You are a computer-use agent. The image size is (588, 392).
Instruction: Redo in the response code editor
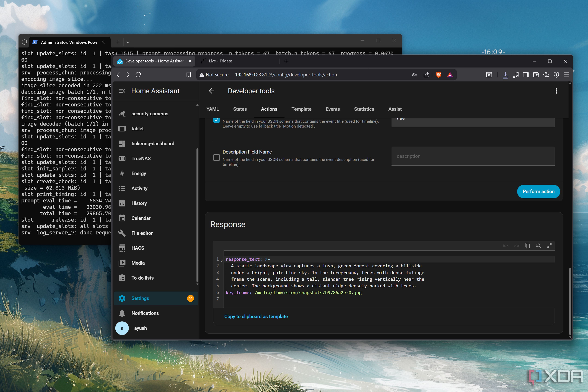517,246
